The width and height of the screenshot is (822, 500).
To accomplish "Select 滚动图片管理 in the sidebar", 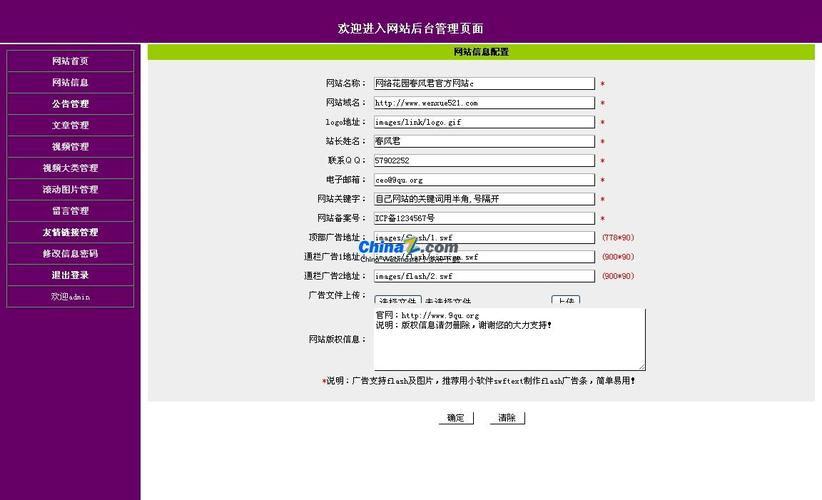I will pos(70,190).
